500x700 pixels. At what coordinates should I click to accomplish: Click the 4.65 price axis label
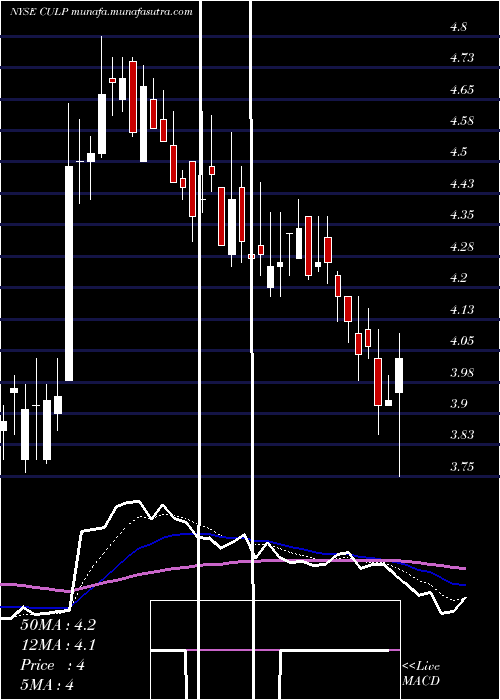point(462,90)
